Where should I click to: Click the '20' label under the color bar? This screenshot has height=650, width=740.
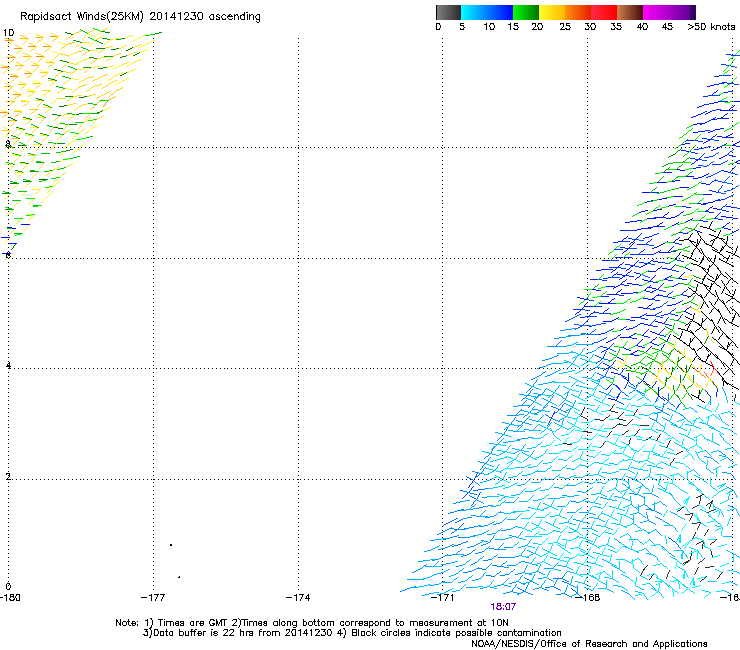tap(537, 27)
